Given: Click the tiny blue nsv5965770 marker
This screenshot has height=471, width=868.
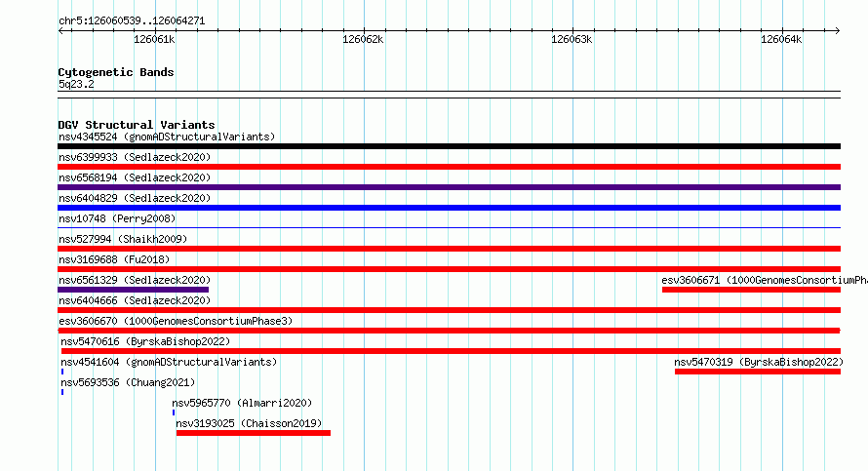Looking at the screenshot, I should point(174,412).
